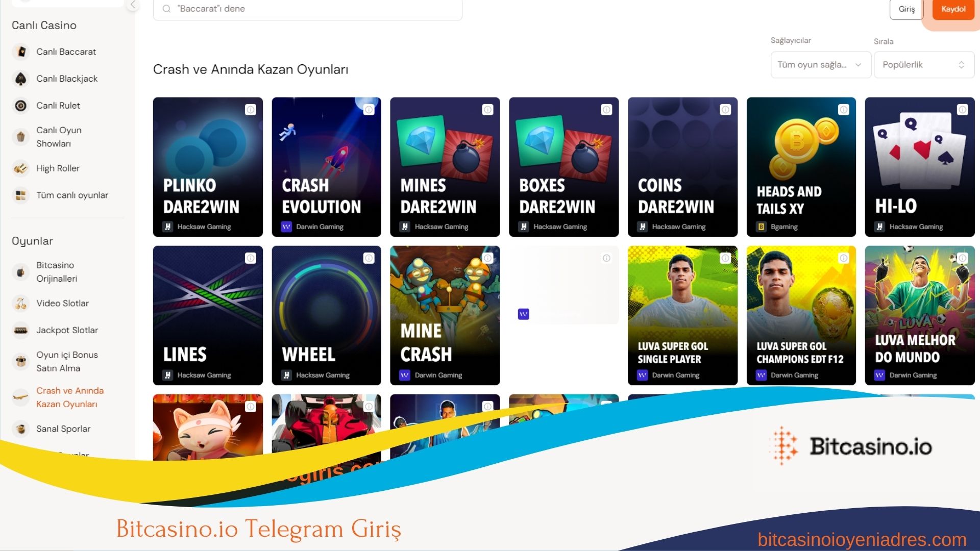This screenshot has width=980, height=551.
Task: Open Crash ve Anında Kazan Oyunları link
Action: click(70, 397)
